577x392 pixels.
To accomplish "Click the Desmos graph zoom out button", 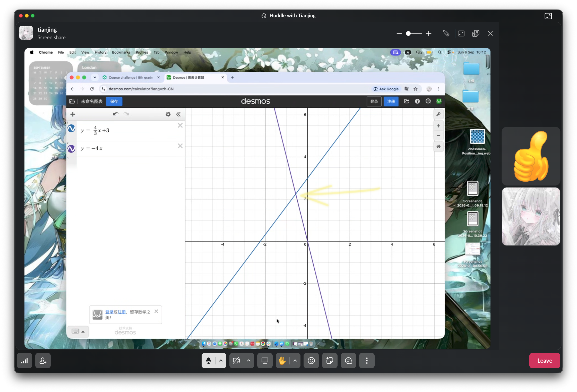I will (x=438, y=136).
